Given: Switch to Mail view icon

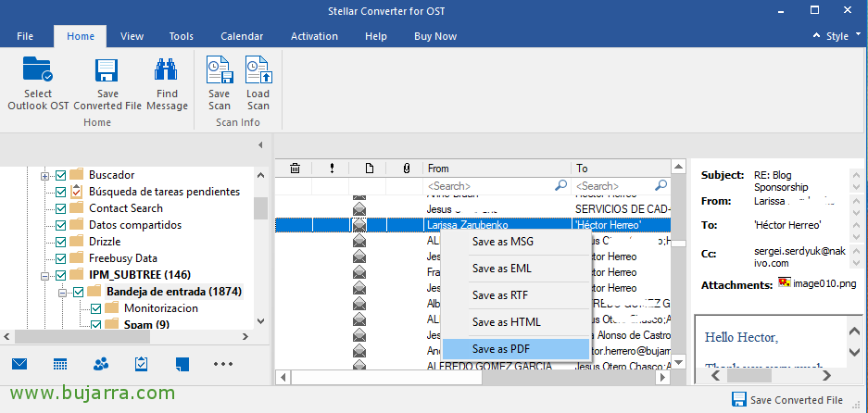Looking at the screenshot, I should click(x=19, y=364).
